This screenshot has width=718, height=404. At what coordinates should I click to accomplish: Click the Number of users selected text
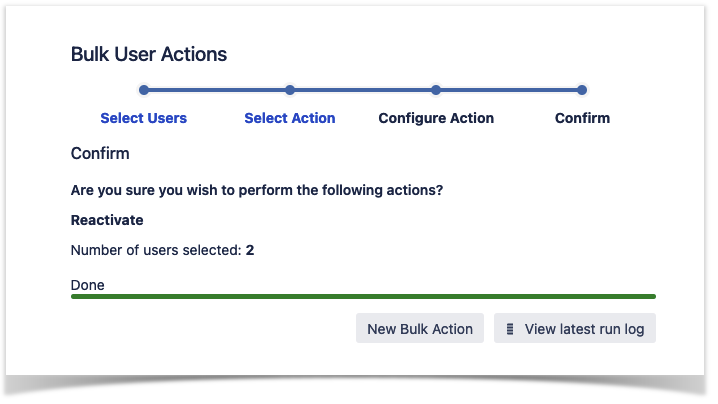click(156, 250)
